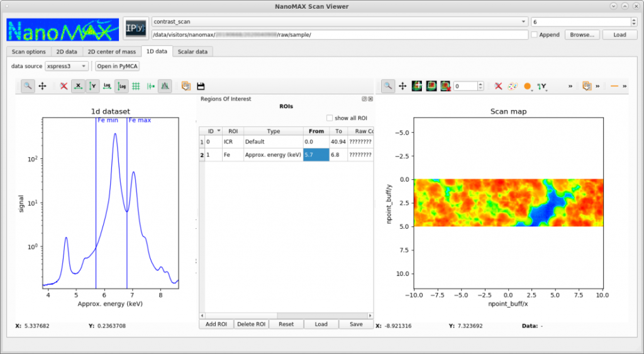
Task: Click the NanoMAX logo image
Action: point(62,29)
